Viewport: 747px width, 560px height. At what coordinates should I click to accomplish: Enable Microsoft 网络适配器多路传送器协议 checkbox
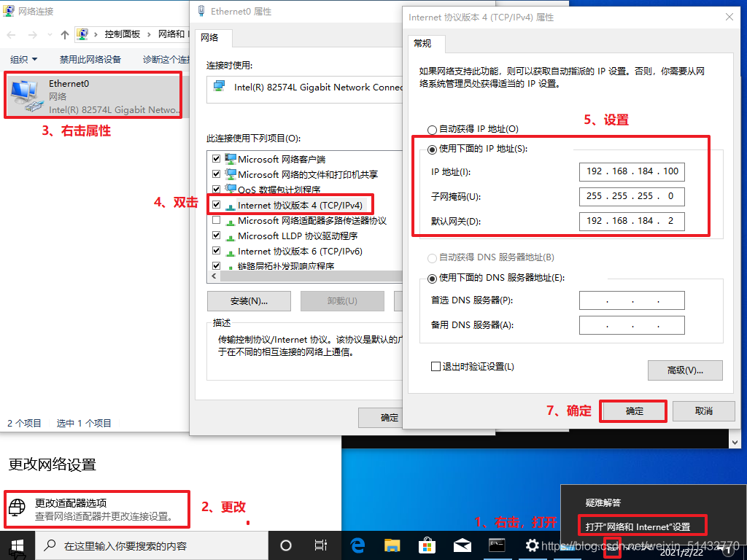pyautogui.click(x=216, y=220)
